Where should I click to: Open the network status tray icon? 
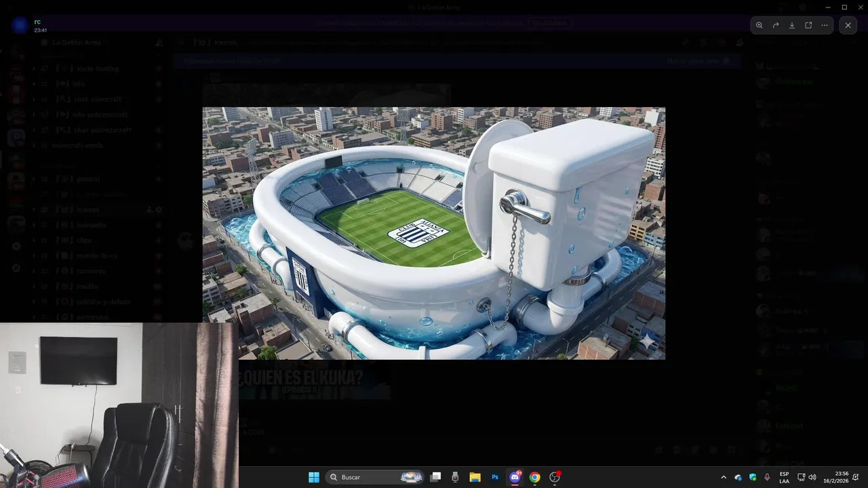point(801,477)
